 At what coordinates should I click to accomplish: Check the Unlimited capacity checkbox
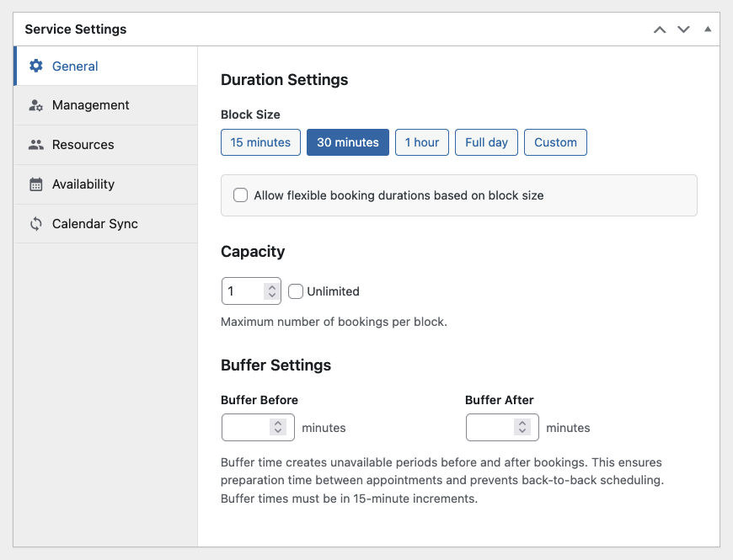(296, 291)
